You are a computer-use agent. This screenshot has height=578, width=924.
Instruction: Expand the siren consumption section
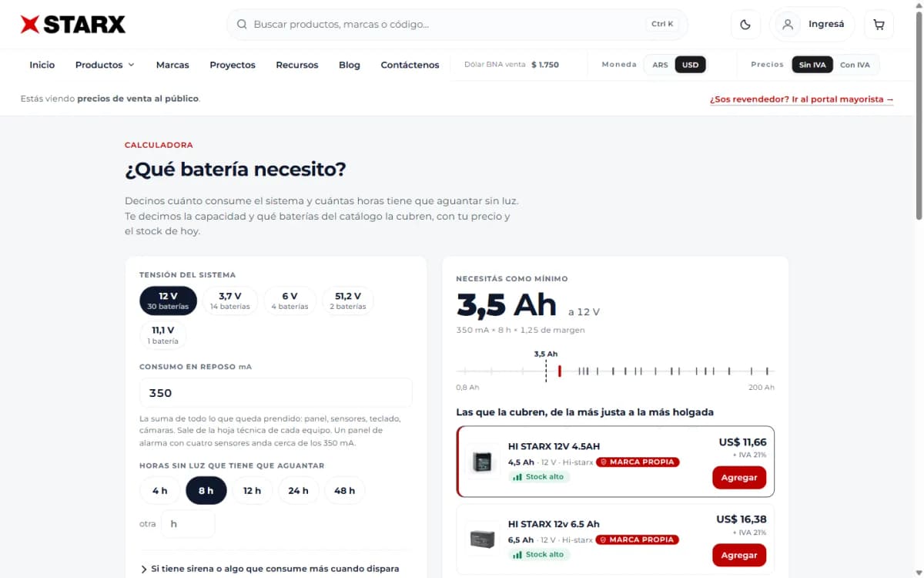coord(270,569)
